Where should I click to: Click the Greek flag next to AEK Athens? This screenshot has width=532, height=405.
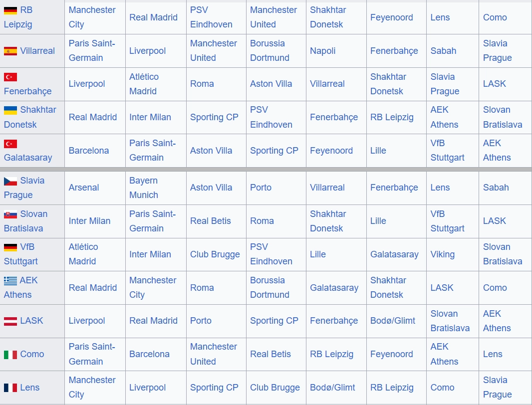tap(10, 280)
